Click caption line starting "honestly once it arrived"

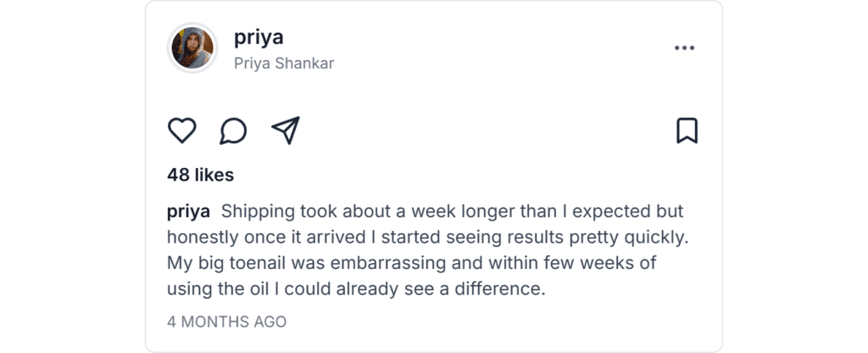[x=424, y=237]
